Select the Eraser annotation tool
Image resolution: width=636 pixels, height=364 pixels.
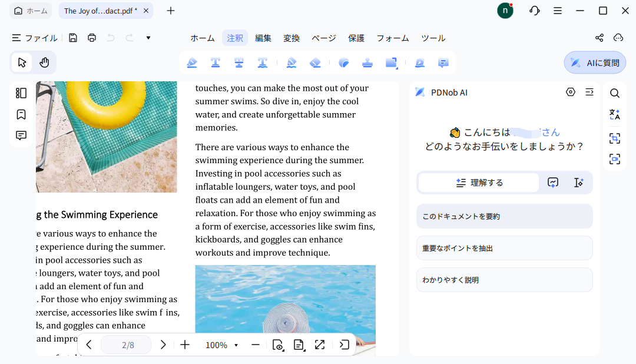click(315, 62)
